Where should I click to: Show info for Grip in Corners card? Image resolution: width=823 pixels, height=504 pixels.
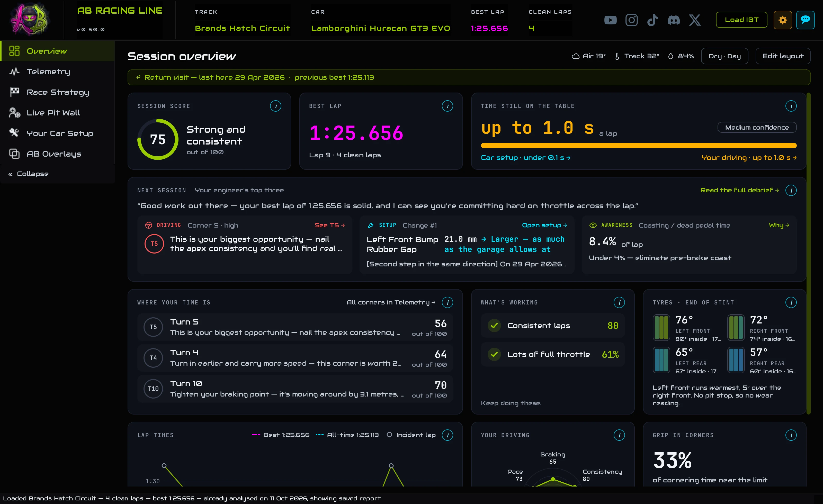791,435
